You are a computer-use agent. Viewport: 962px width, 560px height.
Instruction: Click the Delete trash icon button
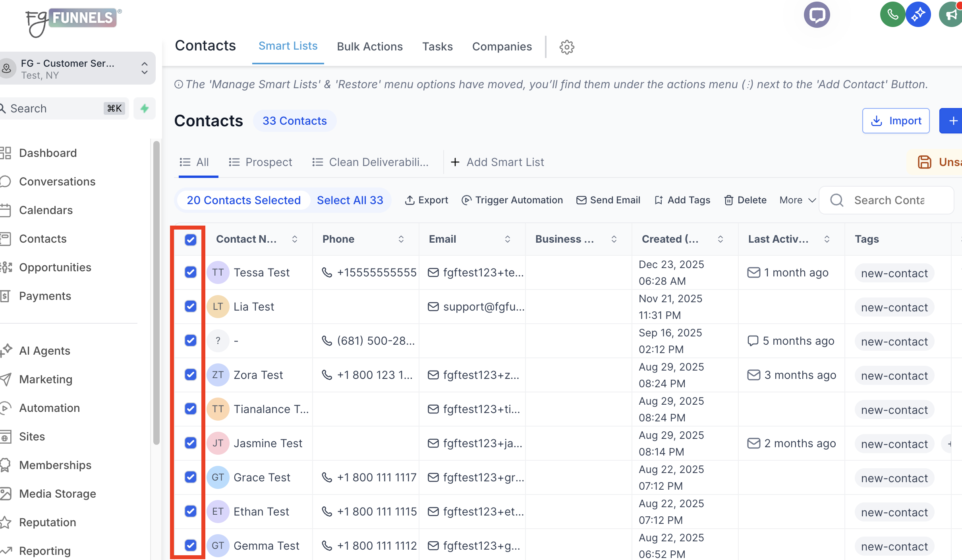click(745, 200)
